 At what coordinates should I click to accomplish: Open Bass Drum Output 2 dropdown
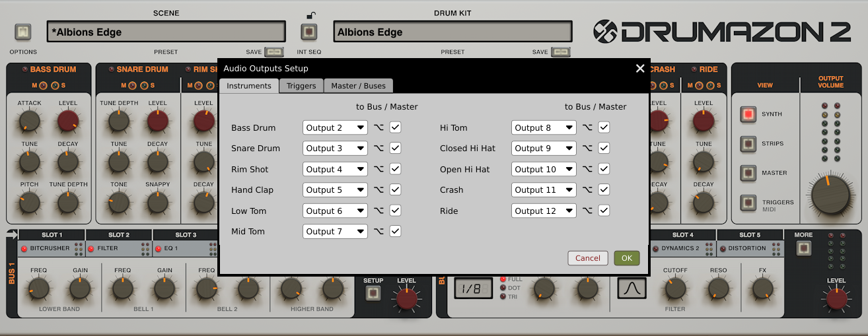(x=336, y=128)
